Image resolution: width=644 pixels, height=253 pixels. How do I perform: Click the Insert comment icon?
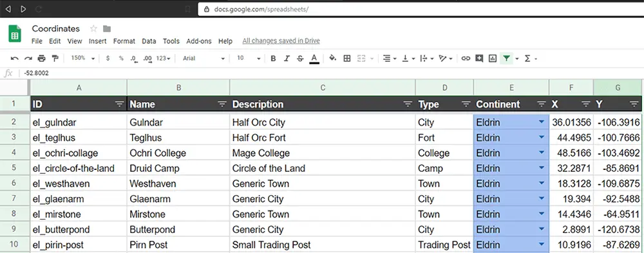click(x=479, y=59)
